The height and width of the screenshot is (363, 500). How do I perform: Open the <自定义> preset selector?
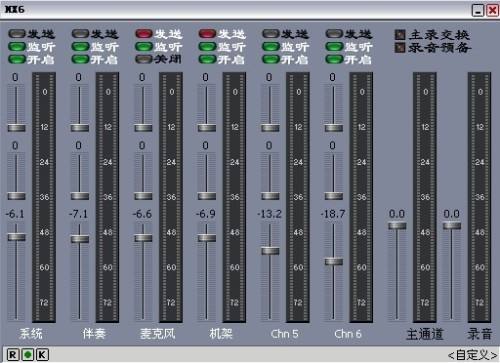coord(473,355)
